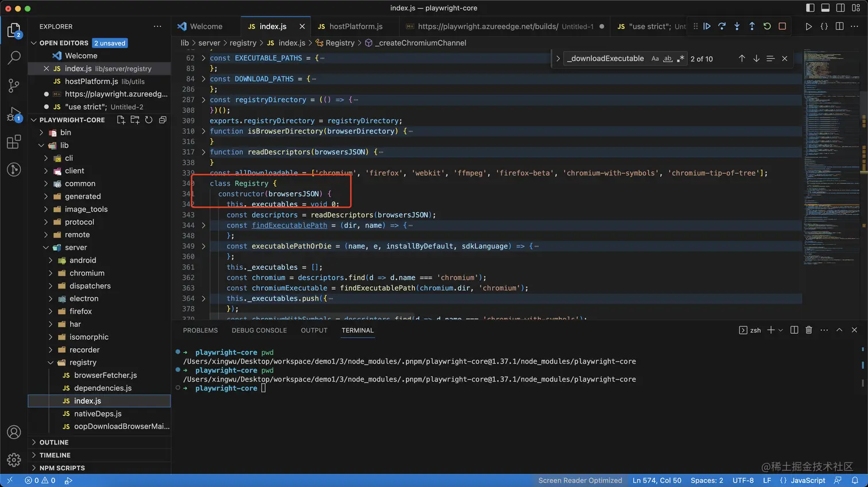Click the debug Step Out button
This screenshot has width=868, height=487.
click(x=752, y=26)
